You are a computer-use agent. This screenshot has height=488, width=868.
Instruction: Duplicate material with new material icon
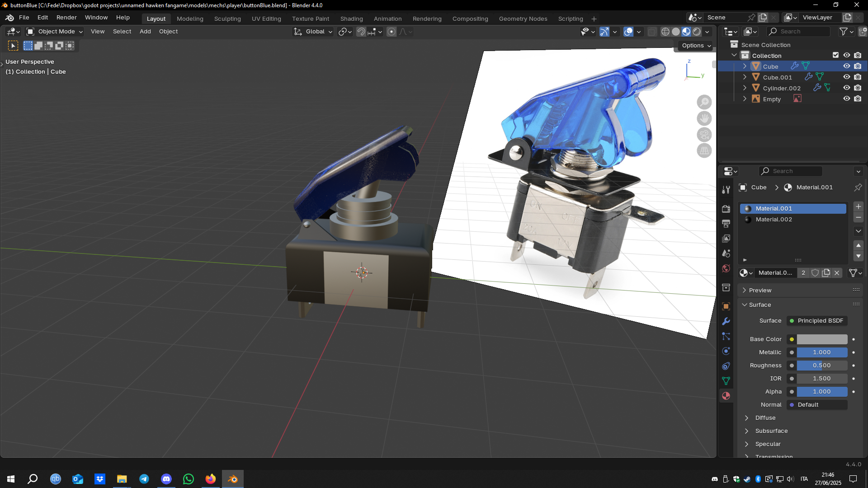click(826, 273)
